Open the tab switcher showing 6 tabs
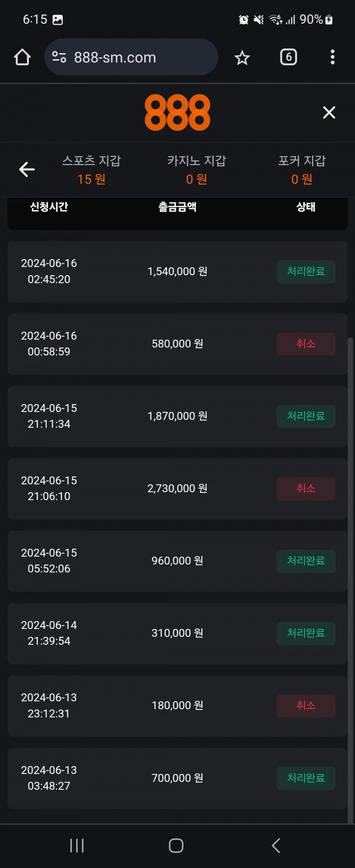This screenshot has width=355, height=868. pos(288,57)
